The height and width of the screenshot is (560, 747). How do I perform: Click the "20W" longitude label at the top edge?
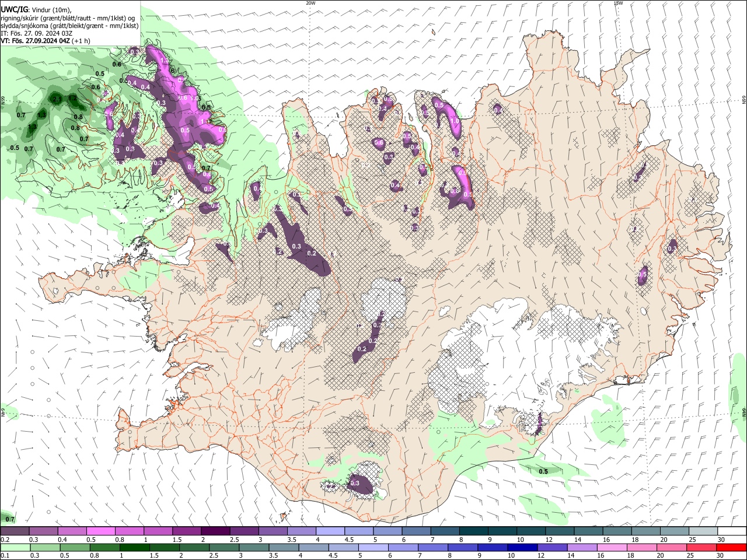click(310, 3)
